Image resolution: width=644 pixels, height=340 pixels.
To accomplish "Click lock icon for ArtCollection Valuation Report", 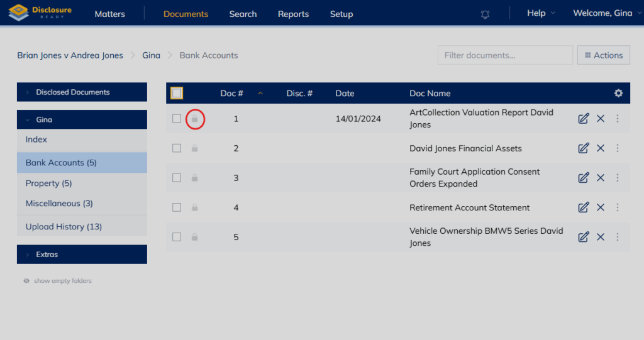I will pos(195,119).
